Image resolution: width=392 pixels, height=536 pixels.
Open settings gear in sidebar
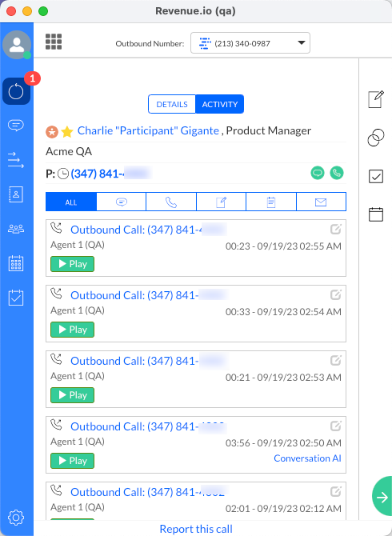(x=16, y=517)
